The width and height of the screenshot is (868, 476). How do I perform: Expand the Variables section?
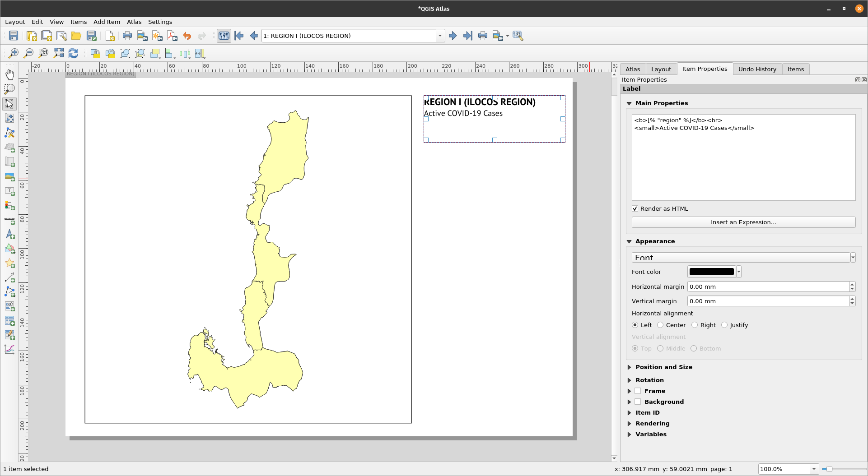point(629,434)
